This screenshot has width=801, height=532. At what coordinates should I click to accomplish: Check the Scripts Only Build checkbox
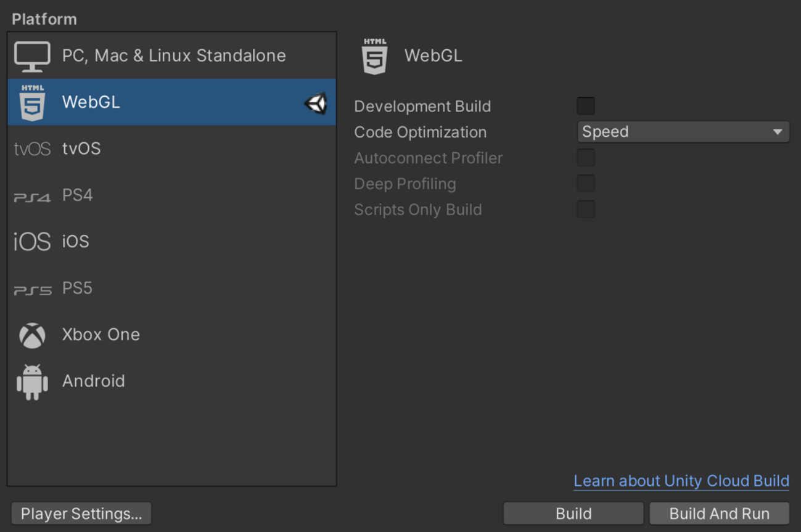coord(586,210)
